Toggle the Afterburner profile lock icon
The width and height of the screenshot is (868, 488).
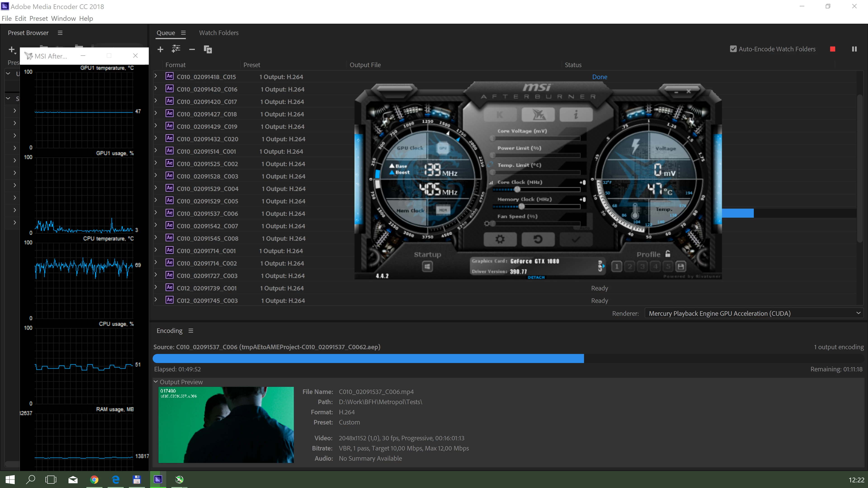(x=668, y=254)
